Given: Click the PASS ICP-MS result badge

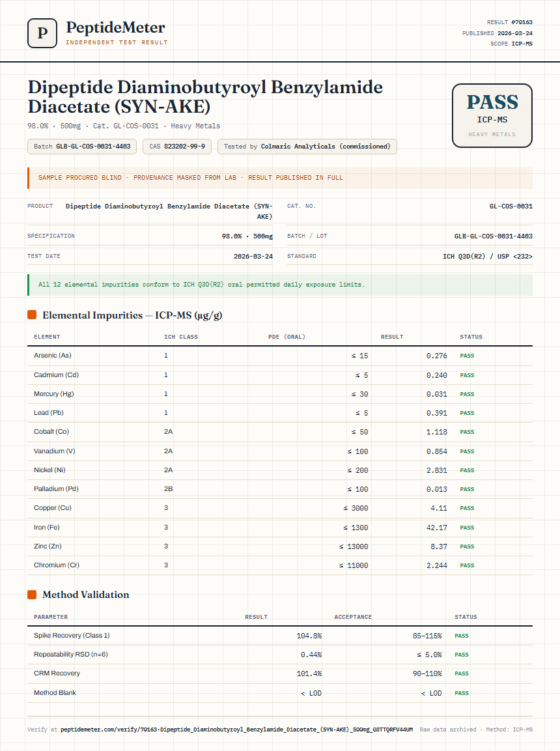Looking at the screenshot, I should [x=492, y=115].
